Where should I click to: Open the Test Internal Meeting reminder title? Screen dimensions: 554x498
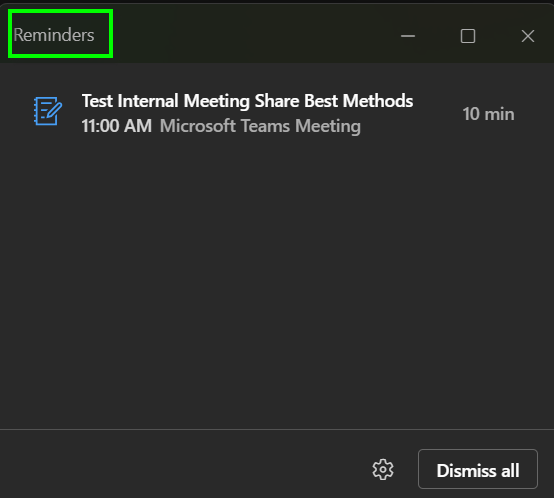point(247,101)
